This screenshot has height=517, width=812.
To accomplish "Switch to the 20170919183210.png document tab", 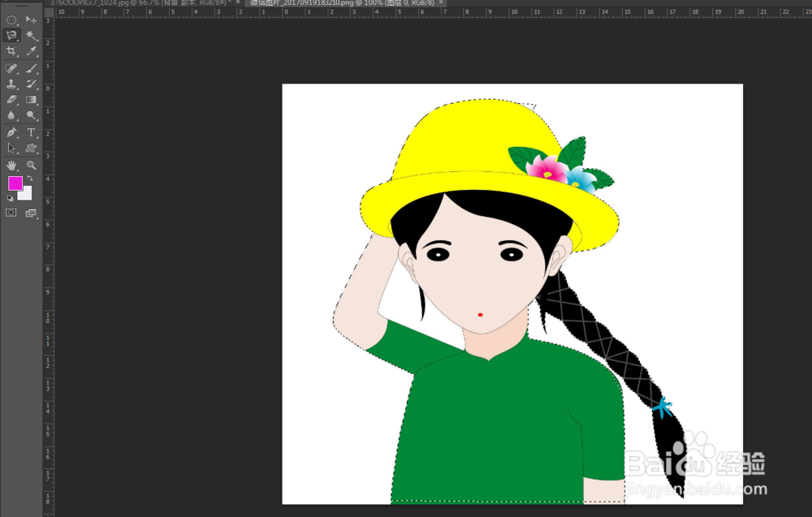I will coord(342,2).
